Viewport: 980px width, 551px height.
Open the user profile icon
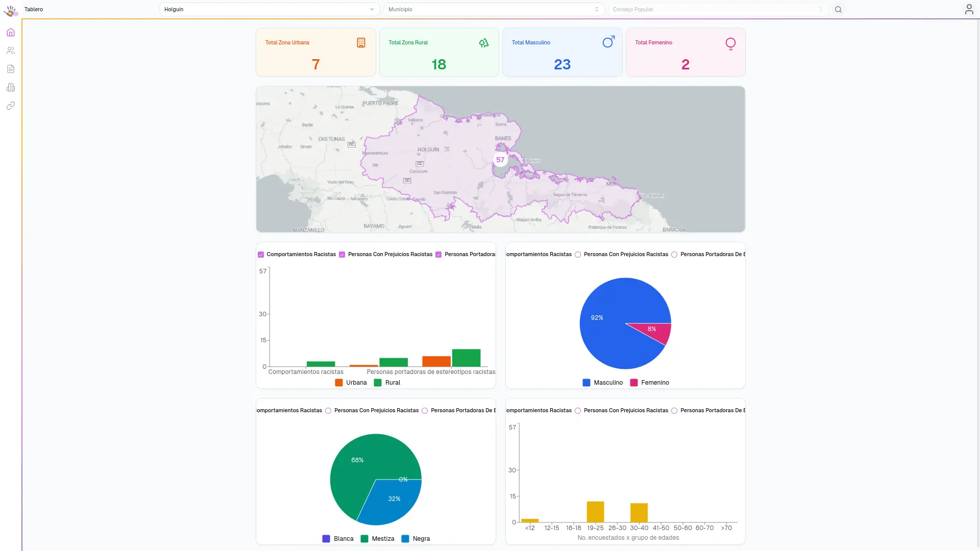(969, 9)
